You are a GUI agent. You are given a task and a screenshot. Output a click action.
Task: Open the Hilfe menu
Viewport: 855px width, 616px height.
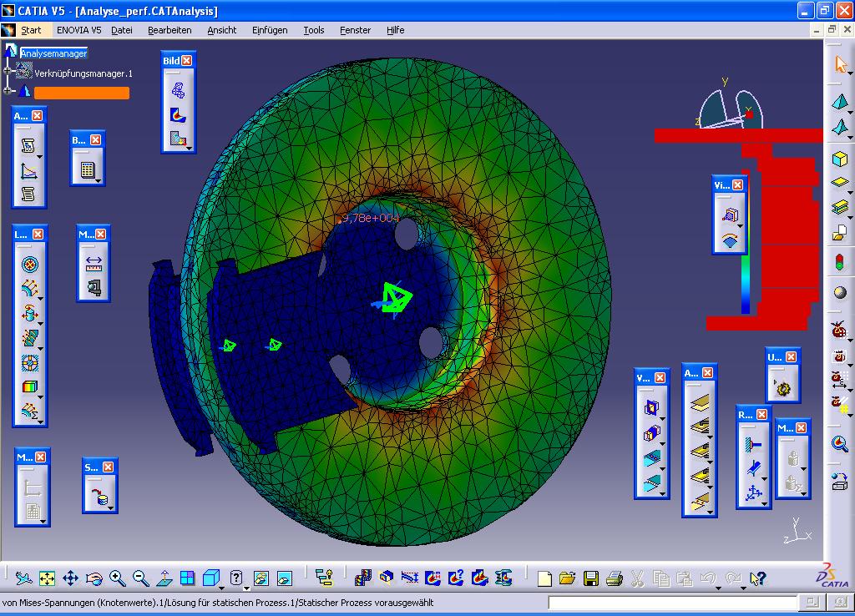point(395,30)
